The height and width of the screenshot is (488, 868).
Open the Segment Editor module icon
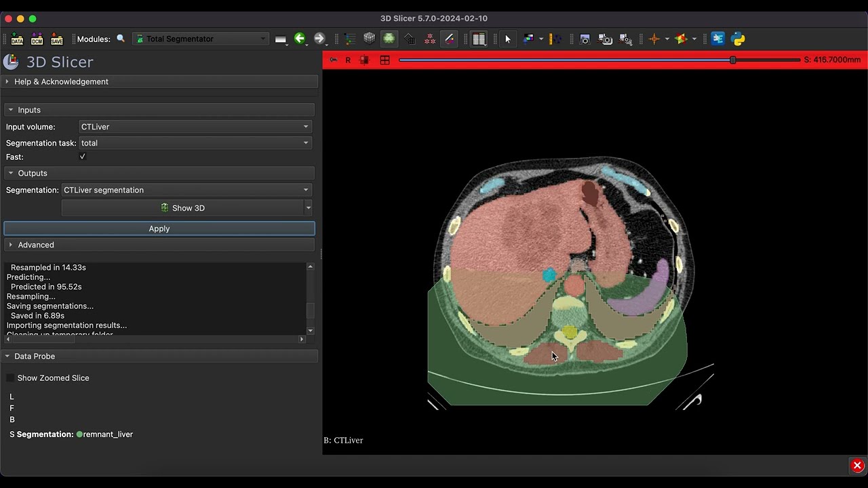point(450,39)
